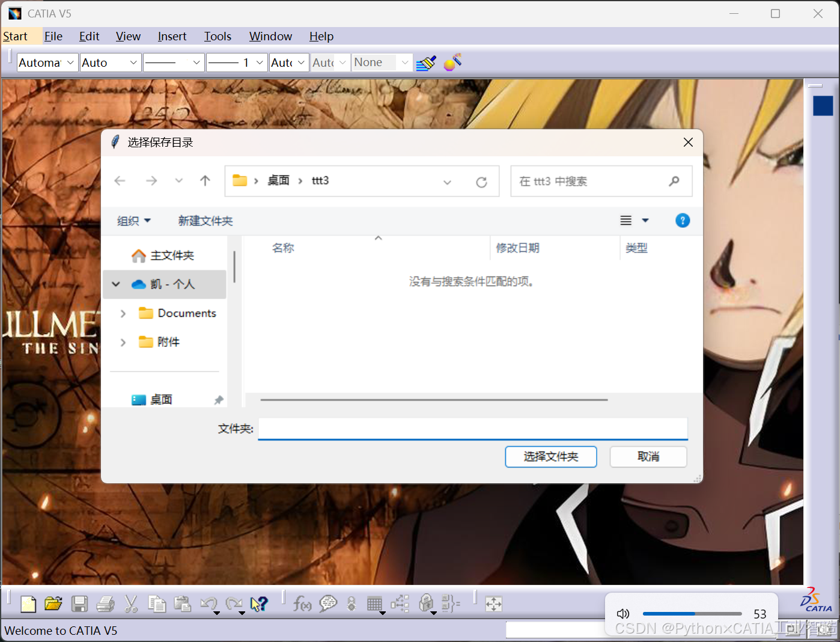The width and height of the screenshot is (840, 642).
Task: Open the recent locations chevron dropdown
Action: tap(178, 180)
